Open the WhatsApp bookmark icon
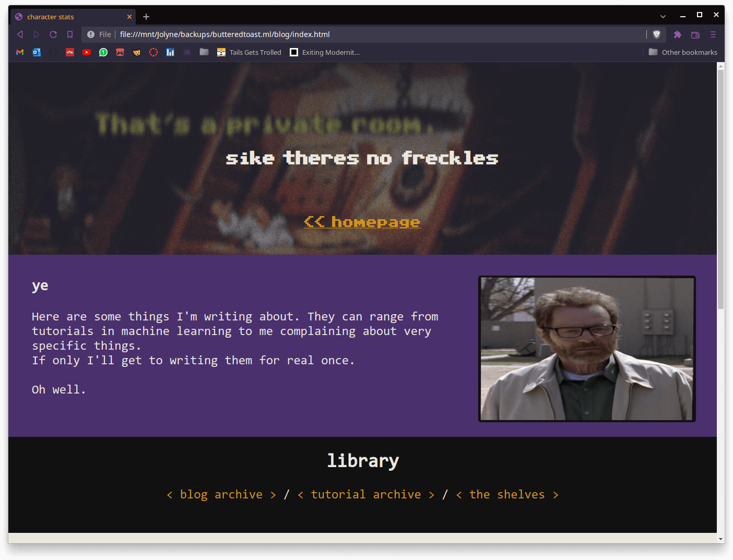Image resolution: width=733 pixels, height=560 pixels. tap(103, 52)
